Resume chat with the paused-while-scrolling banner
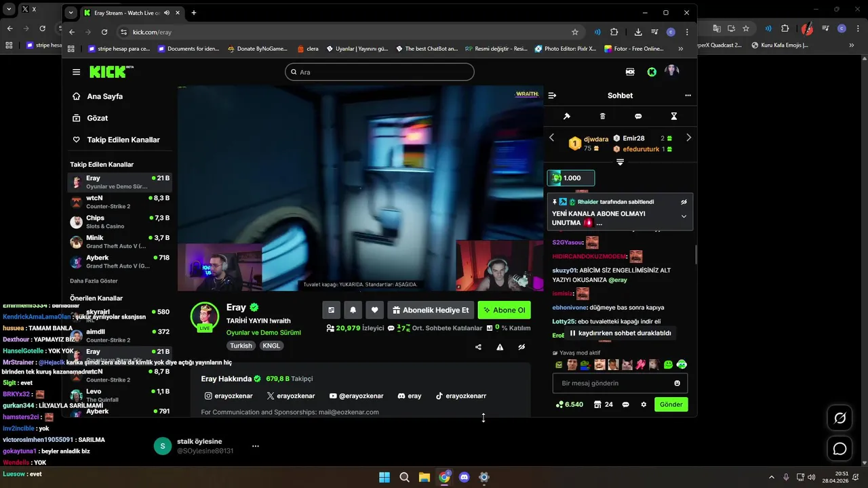 (620, 333)
